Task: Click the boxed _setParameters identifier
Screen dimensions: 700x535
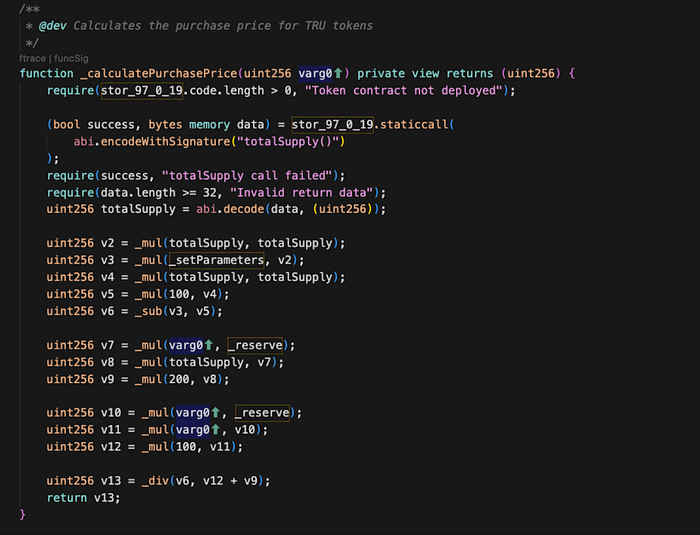Action: (x=216, y=261)
